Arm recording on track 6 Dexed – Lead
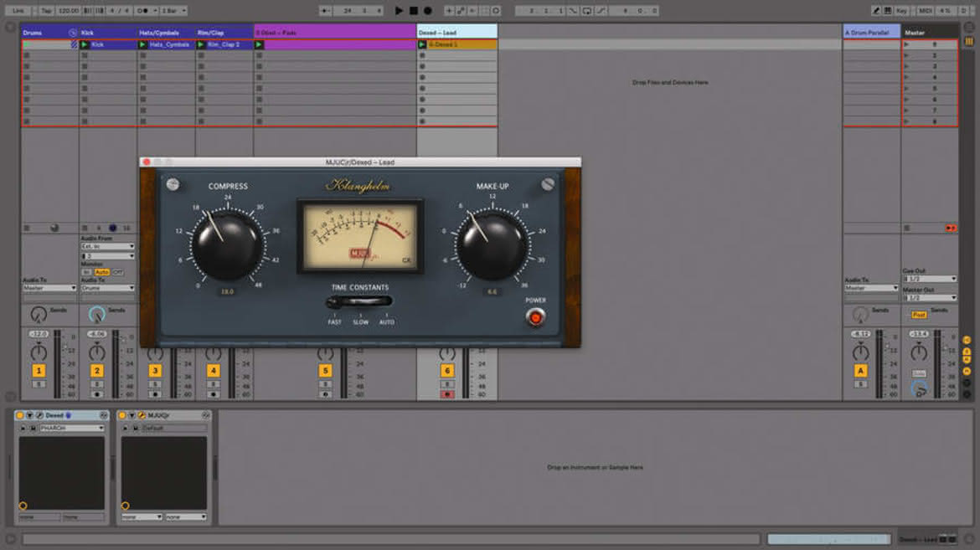This screenshot has height=550, width=980. [x=447, y=394]
